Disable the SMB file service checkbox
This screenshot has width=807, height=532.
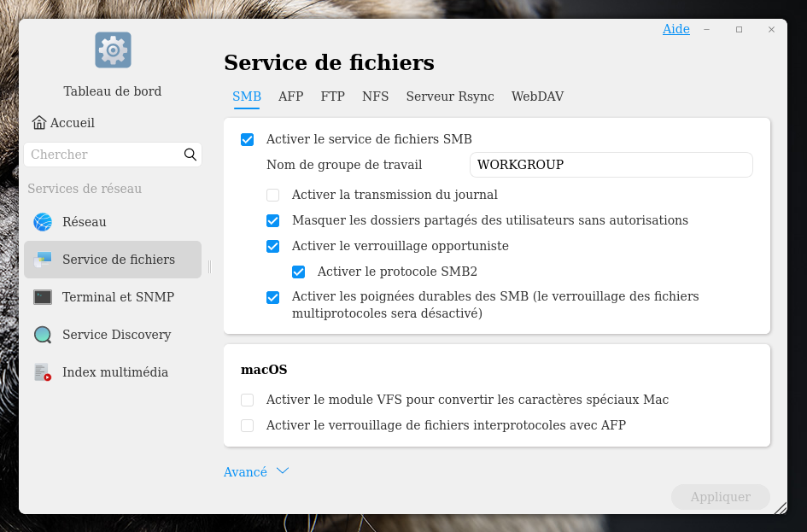coord(248,139)
